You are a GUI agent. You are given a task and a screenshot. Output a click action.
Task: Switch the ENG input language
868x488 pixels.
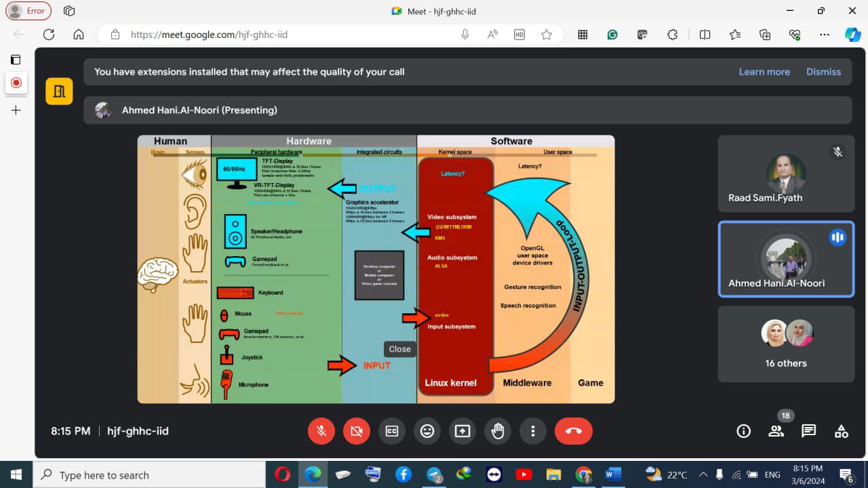[x=772, y=474]
